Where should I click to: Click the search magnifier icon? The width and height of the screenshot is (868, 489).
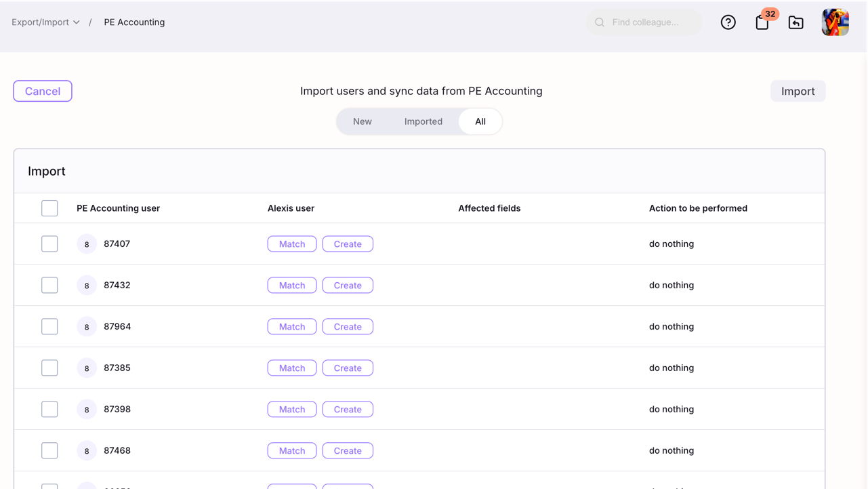coord(600,22)
